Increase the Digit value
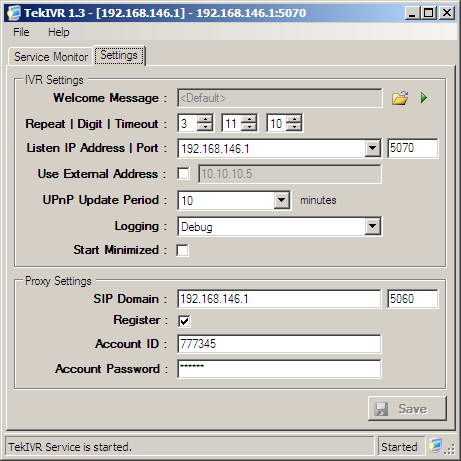Screen dimensions: 461x461 point(249,119)
